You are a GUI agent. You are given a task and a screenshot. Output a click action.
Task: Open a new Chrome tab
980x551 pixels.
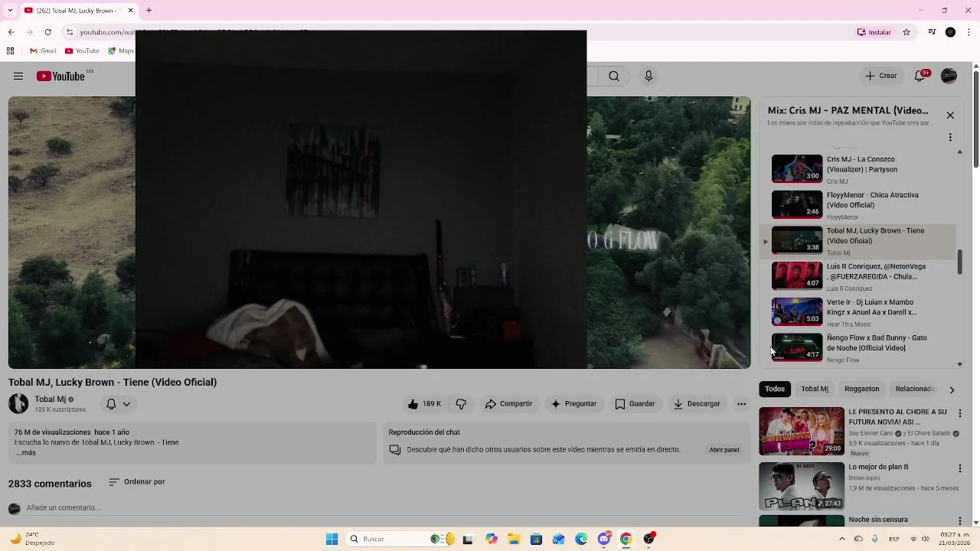[149, 11]
